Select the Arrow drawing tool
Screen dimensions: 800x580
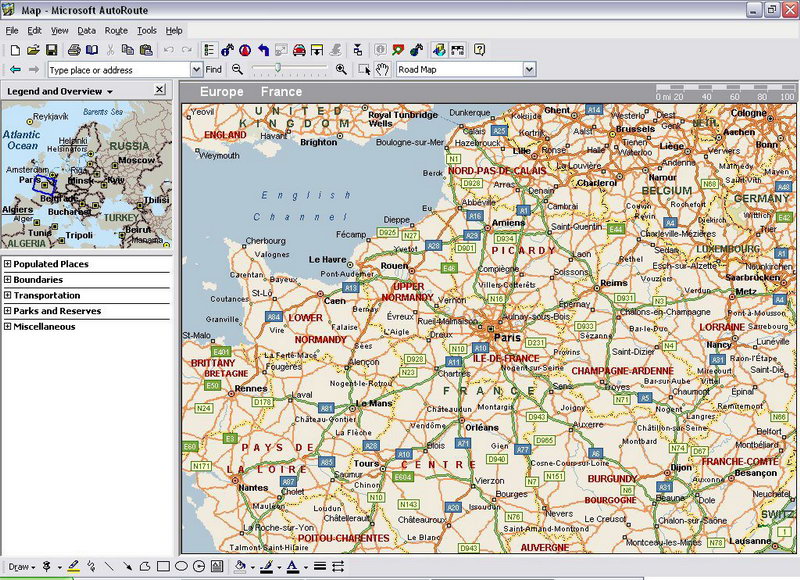(x=127, y=566)
